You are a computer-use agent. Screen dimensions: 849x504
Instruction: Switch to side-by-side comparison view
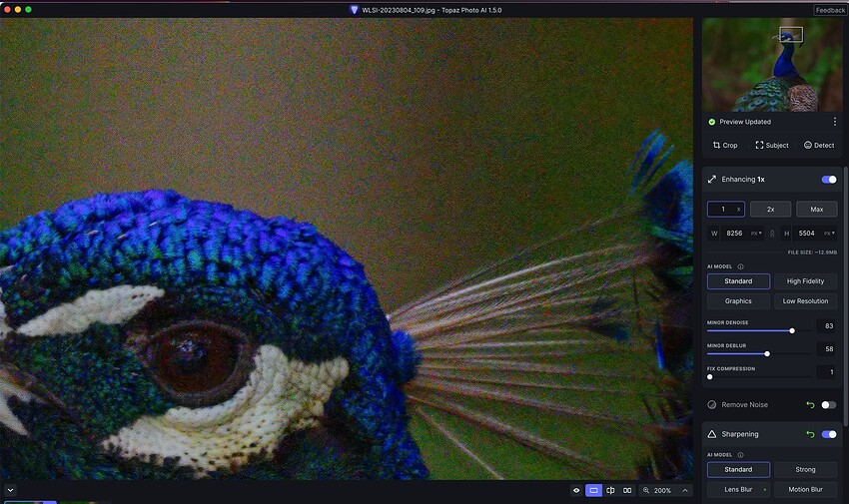(627, 490)
